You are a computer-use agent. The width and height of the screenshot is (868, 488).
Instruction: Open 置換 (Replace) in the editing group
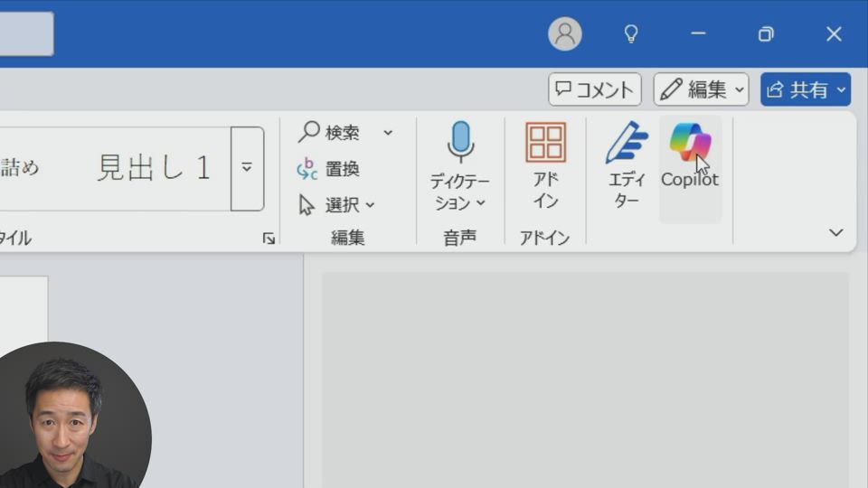(x=329, y=169)
